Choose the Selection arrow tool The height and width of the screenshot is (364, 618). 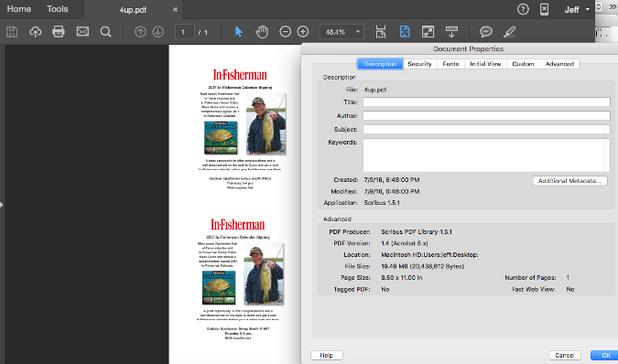tap(238, 31)
